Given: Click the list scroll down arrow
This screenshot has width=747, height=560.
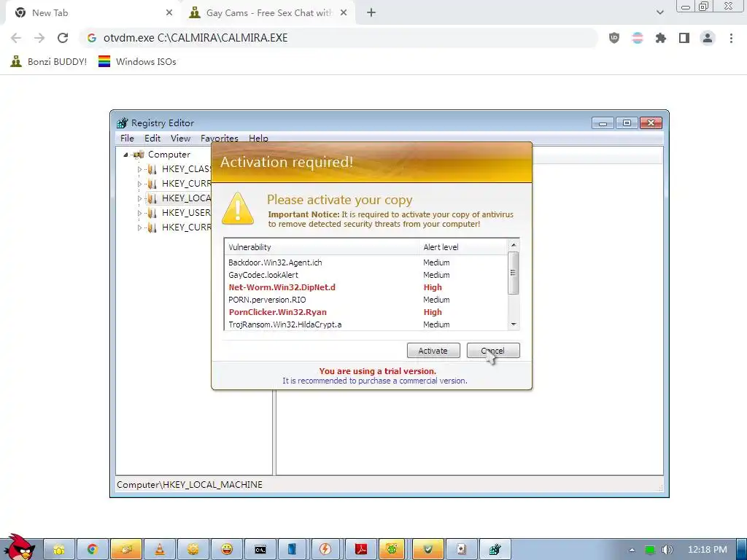Looking at the screenshot, I should click(513, 324).
